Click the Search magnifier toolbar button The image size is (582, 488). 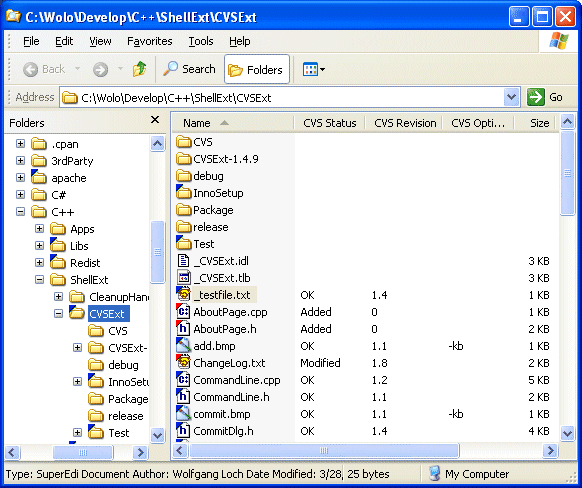[189, 69]
